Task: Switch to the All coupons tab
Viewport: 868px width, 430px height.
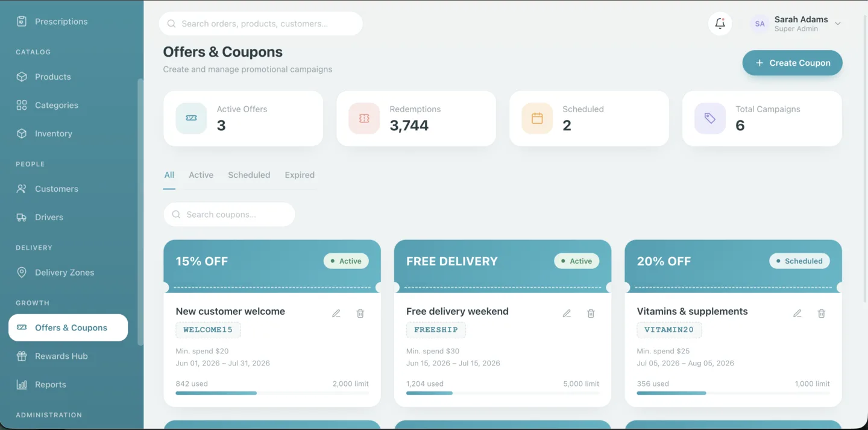Action: click(169, 175)
